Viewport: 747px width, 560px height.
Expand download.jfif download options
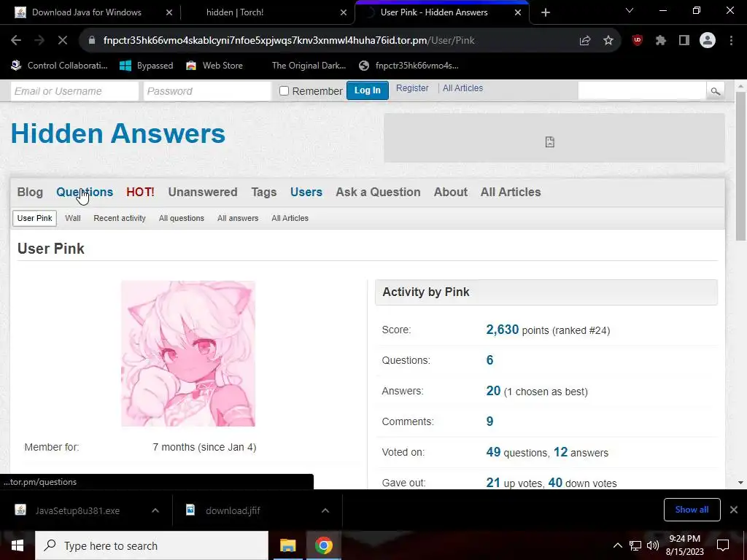pos(325,510)
